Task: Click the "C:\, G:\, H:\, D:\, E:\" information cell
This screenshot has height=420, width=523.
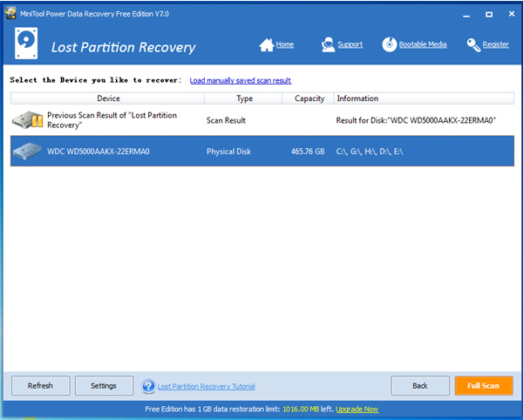Action: pos(370,152)
